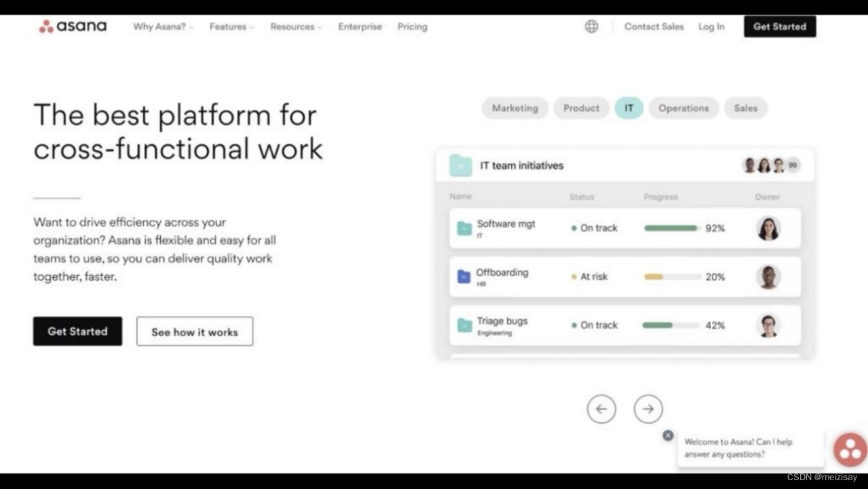Click the Owner column header
Image resolution: width=868 pixels, height=489 pixels.
[x=768, y=197]
